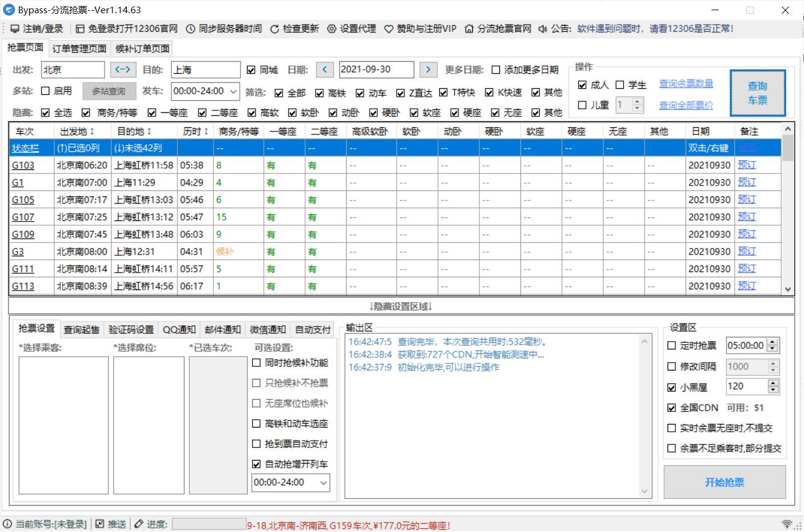The image size is (804, 532).
Task: Click next date arrow beside 2021-09-30
Action: pyautogui.click(x=428, y=70)
